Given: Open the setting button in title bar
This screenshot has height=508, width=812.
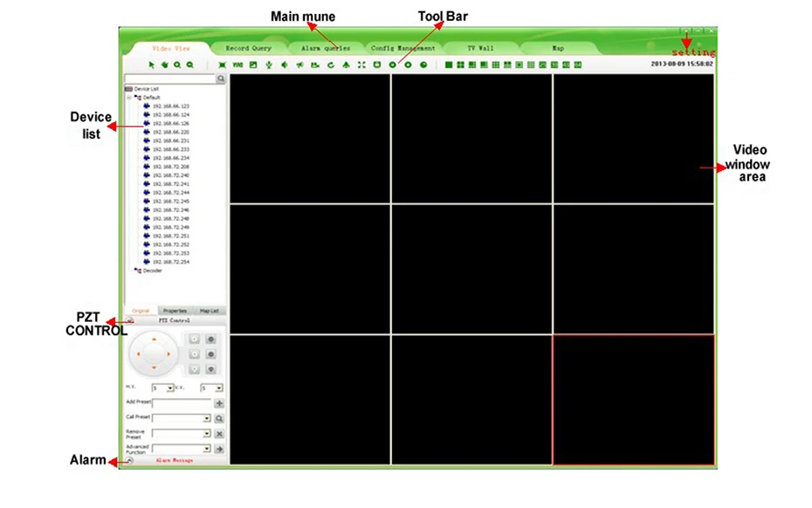Looking at the screenshot, I should click(685, 31).
